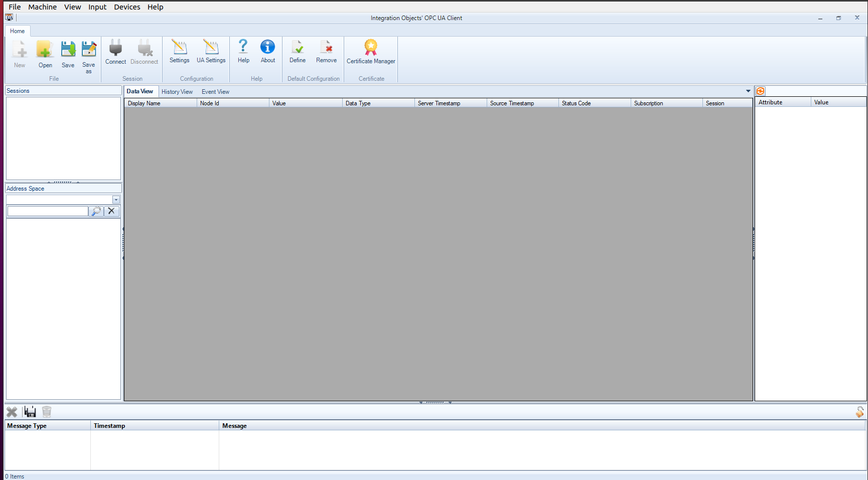Open the About info icon
This screenshot has width=868, height=480.
pos(267,47)
